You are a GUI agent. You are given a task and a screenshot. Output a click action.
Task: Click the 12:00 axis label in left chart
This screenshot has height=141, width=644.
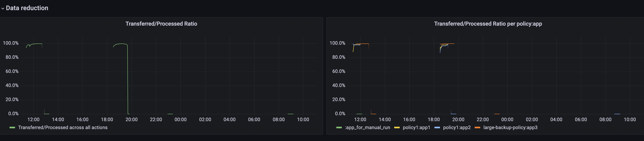pos(34,120)
